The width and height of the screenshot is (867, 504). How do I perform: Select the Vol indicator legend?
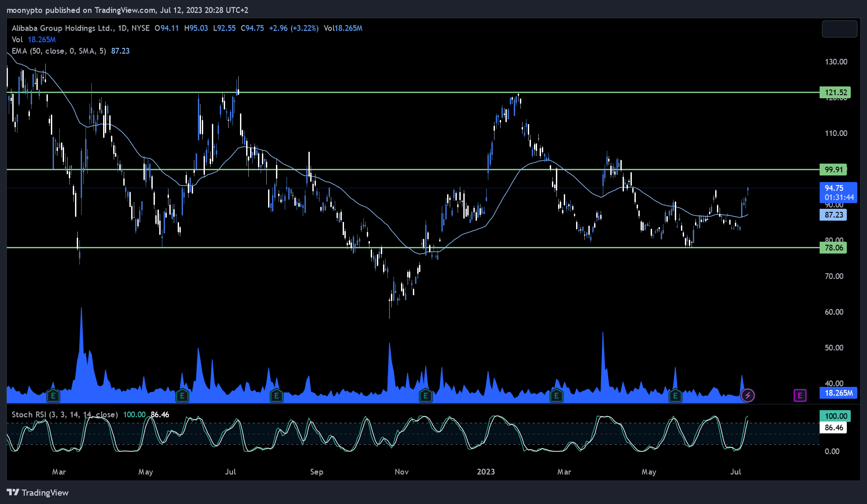[x=34, y=39]
